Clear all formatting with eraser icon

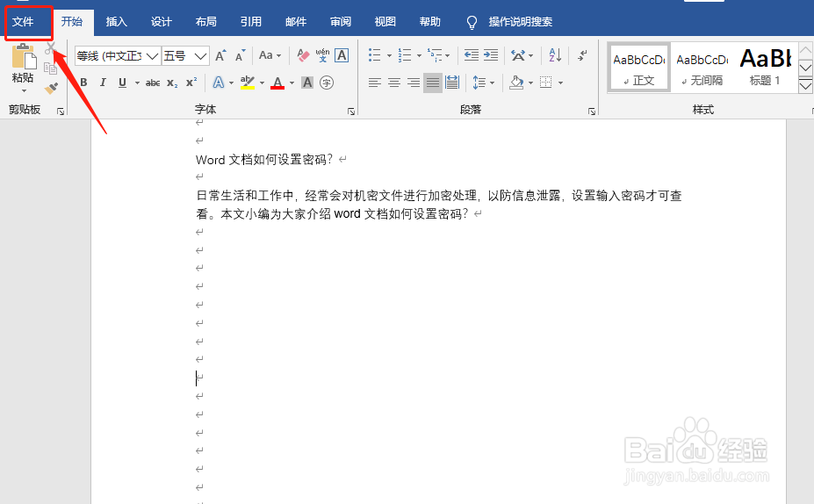point(303,55)
